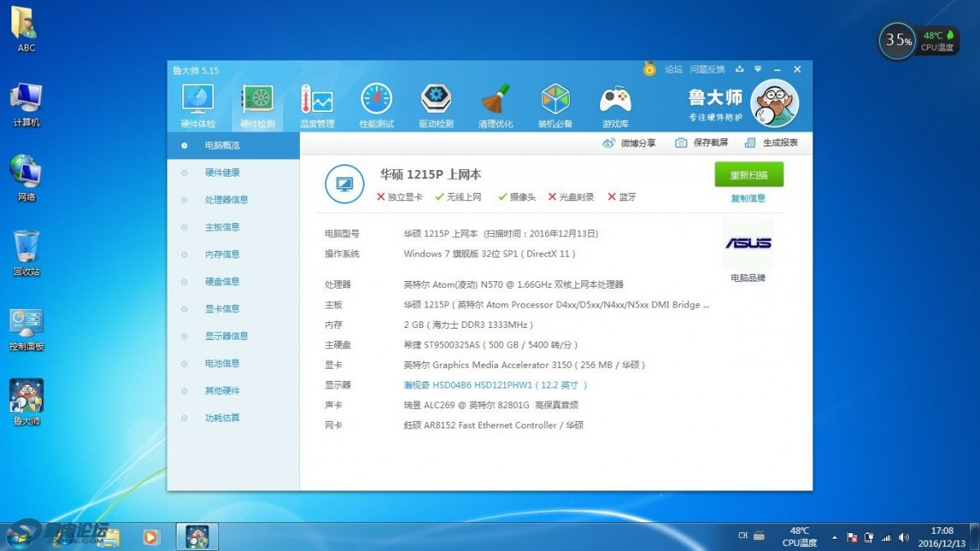Click the action center flag tray icon
This screenshot has width=980, height=551.
852,537
